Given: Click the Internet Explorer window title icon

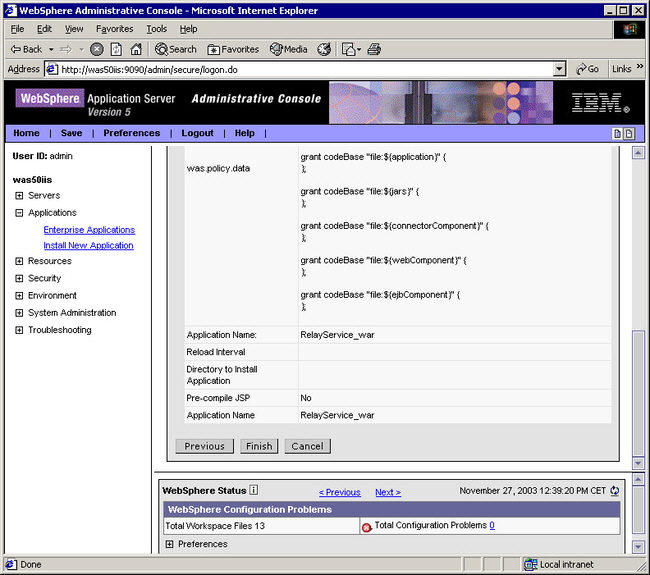Looking at the screenshot, I should coord(10,10).
